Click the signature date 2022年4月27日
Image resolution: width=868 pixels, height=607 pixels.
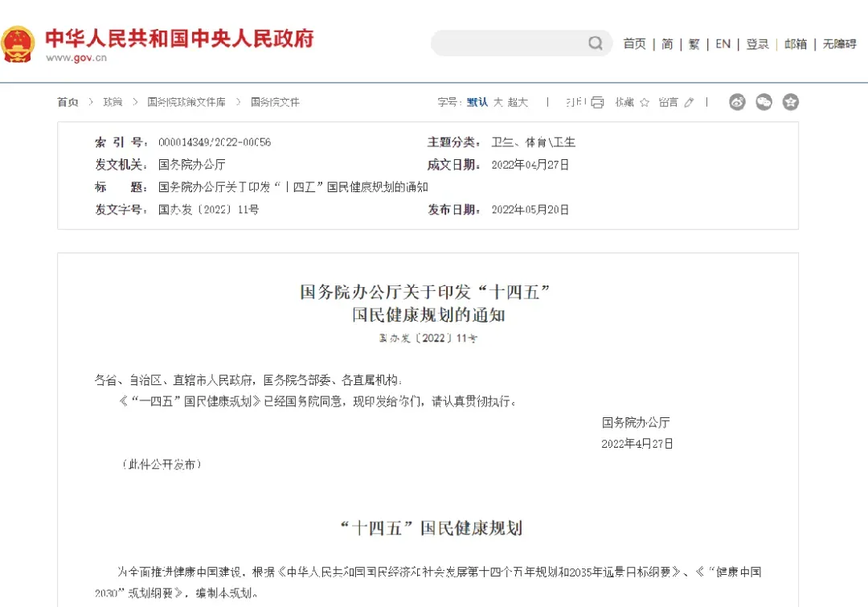637,444
